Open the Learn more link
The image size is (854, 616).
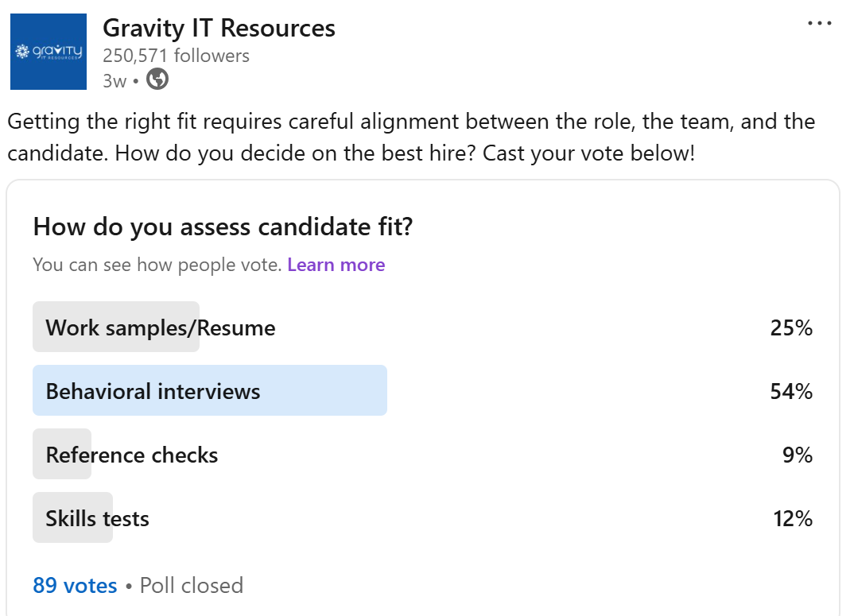(336, 265)
